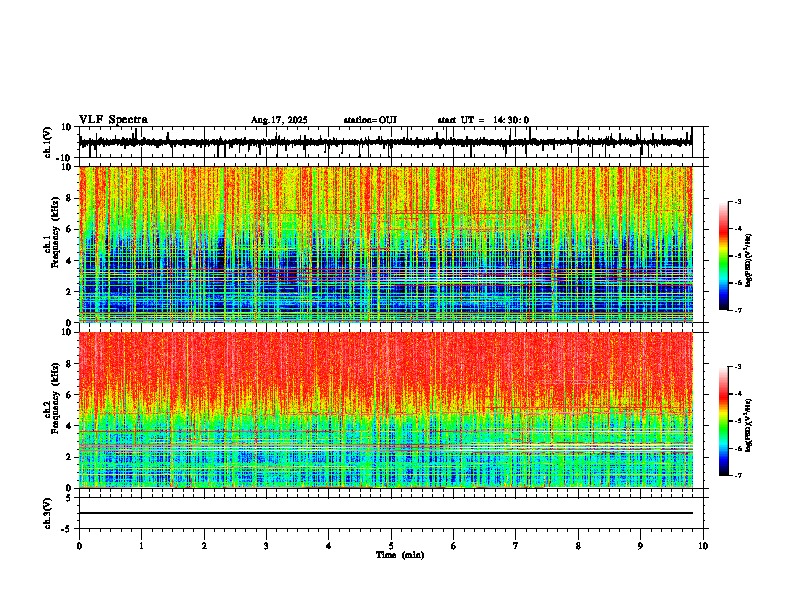Click the 'ch.1(V)' axis label
Viewport: 792px width, 612px height.
coord(48,142)
